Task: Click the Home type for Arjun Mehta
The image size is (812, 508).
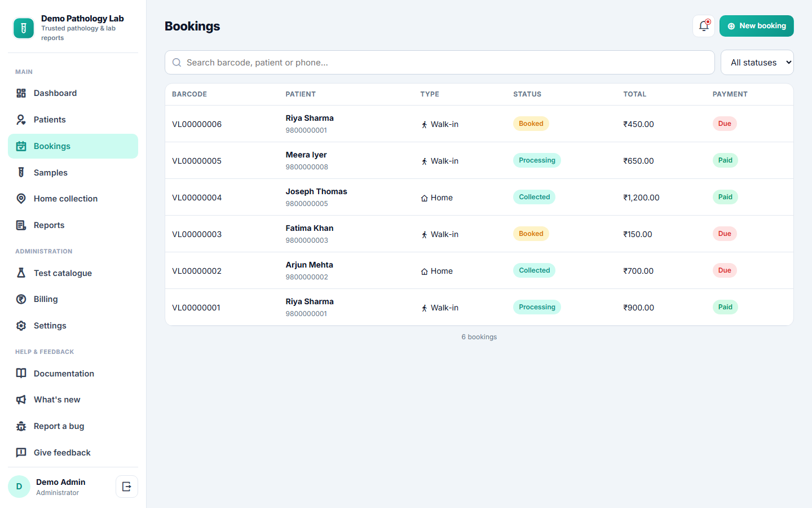Action: (436, 271)
